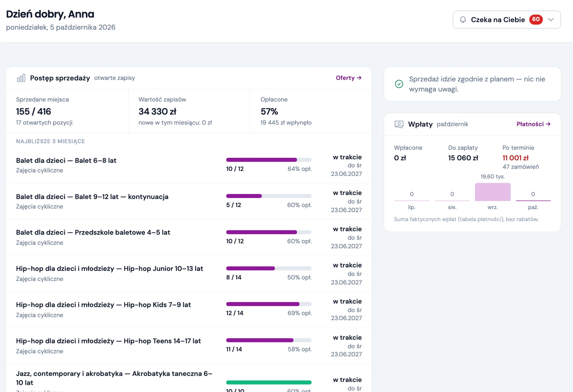Click the bell notification icon

463,19
